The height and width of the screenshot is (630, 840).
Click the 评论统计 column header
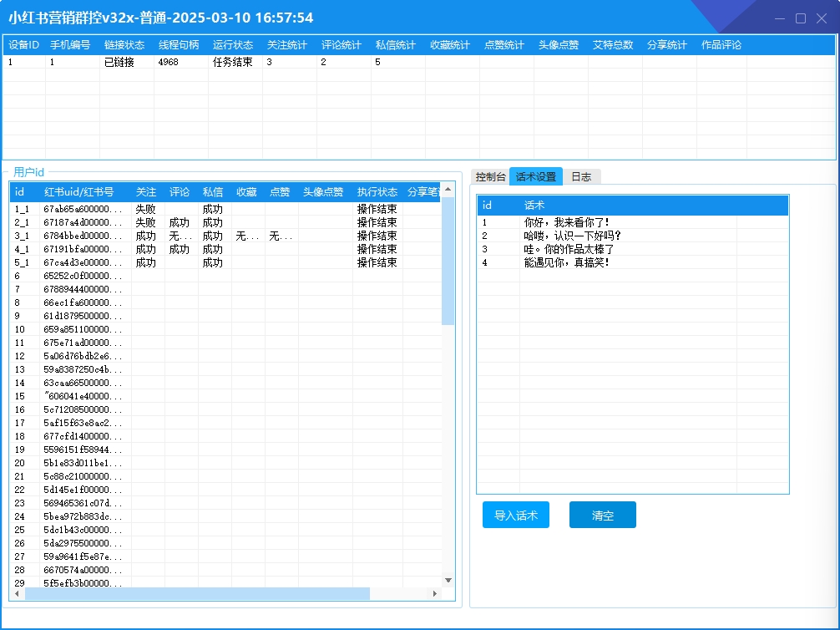(342, 45)
